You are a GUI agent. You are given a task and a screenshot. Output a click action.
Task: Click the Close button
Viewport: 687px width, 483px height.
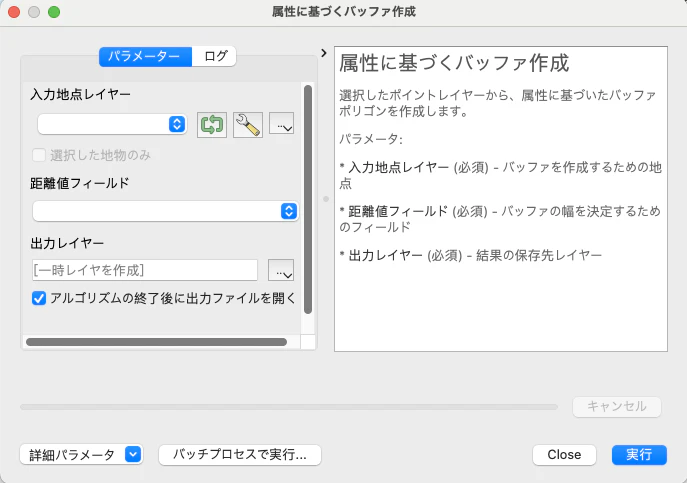[564, 455]
